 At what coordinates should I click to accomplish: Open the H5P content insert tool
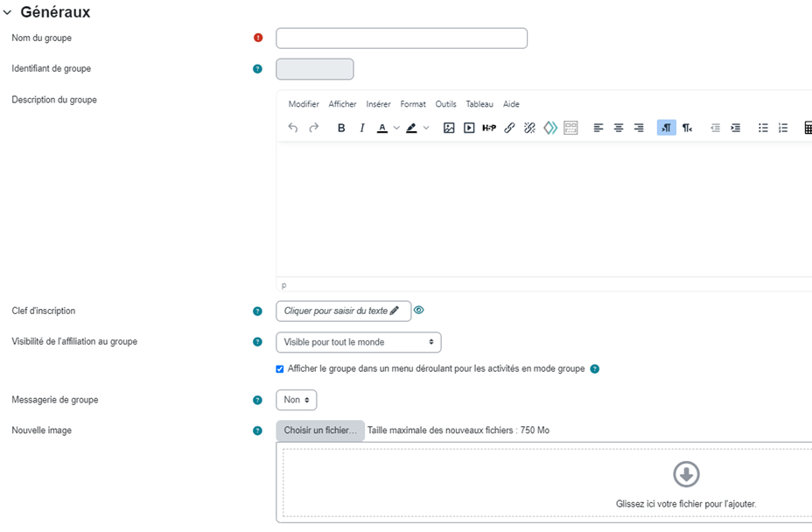489,128
